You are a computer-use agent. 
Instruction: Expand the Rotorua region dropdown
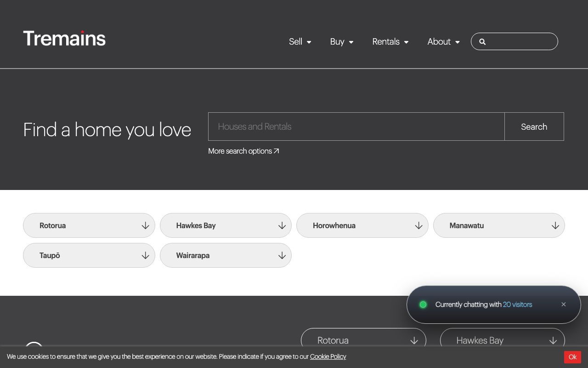[x=89, y=225]
